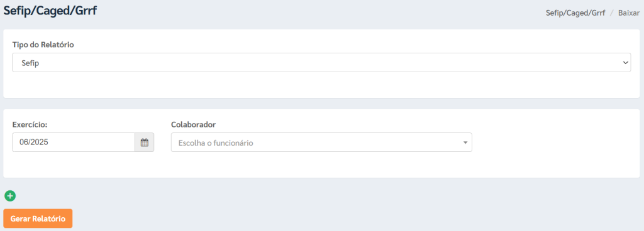
Task: Open the calendar picker beside Exercício
Action: pyautogui.click(x=144, y=142)
